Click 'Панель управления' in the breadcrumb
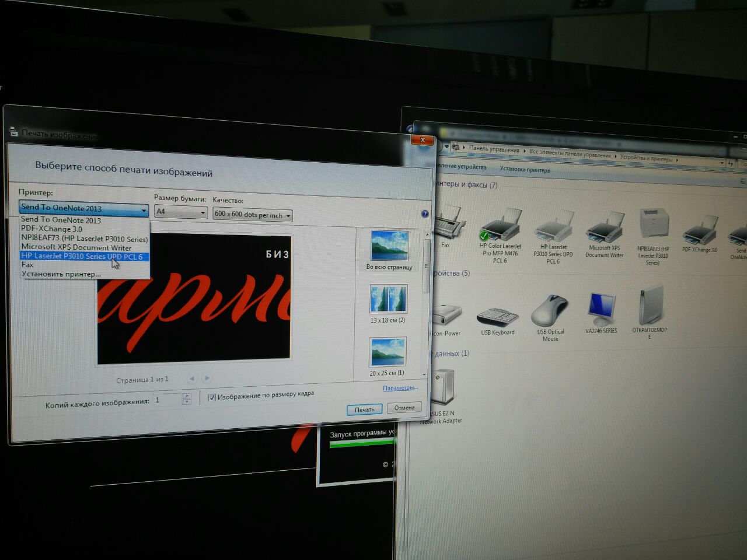Screen dimensions: 747x560 click(494, 149)
